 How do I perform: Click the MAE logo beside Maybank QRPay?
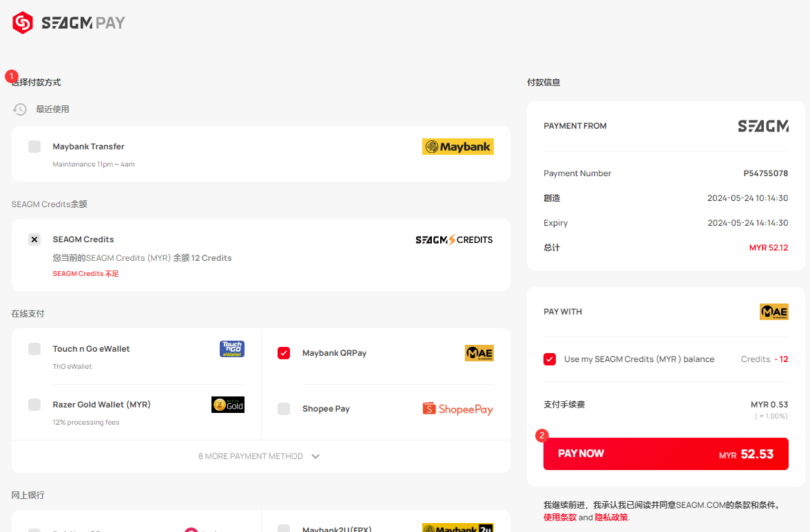coord(479,353)
